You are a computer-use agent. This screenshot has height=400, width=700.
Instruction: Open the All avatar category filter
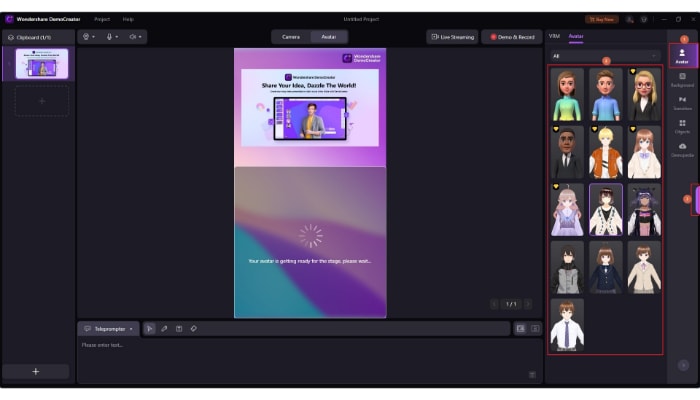pyautogui.click(x=604, y=56)
